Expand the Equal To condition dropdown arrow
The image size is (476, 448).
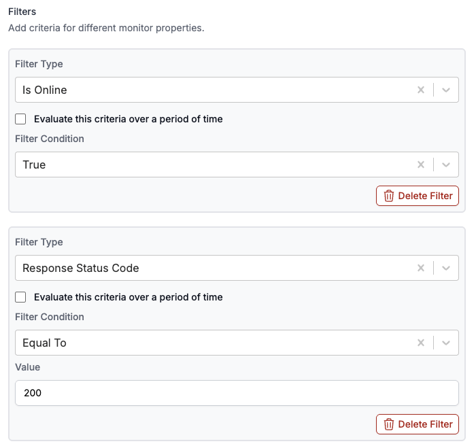pyautogui.click(x=446, y=343)
